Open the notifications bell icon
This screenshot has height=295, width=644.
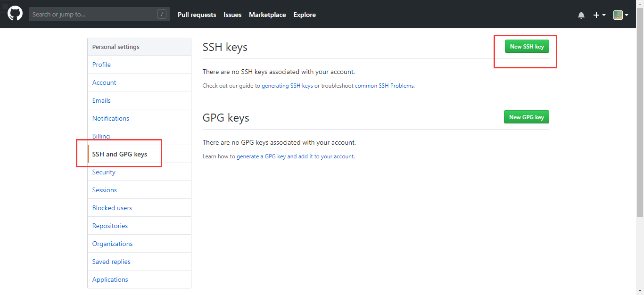tap(581, 15)
